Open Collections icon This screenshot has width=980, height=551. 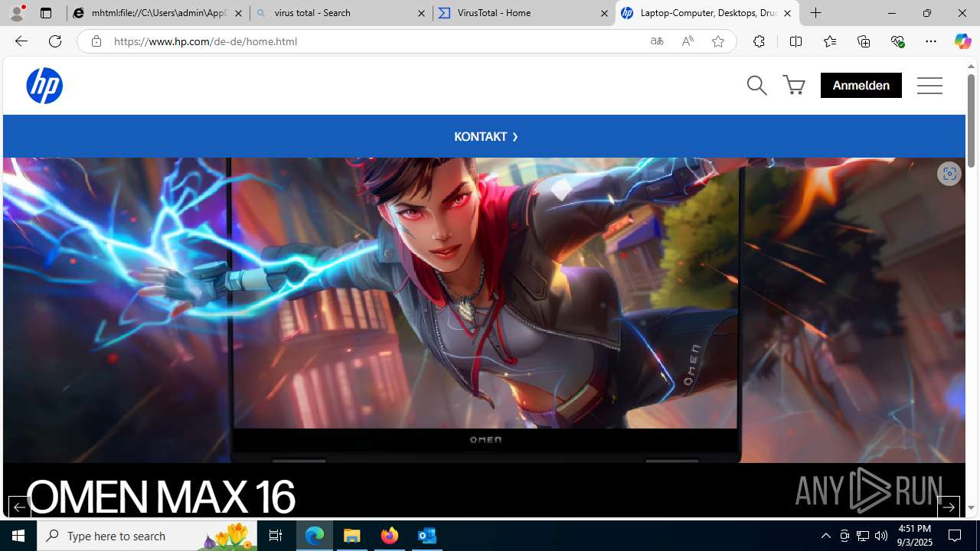(864, 41)
